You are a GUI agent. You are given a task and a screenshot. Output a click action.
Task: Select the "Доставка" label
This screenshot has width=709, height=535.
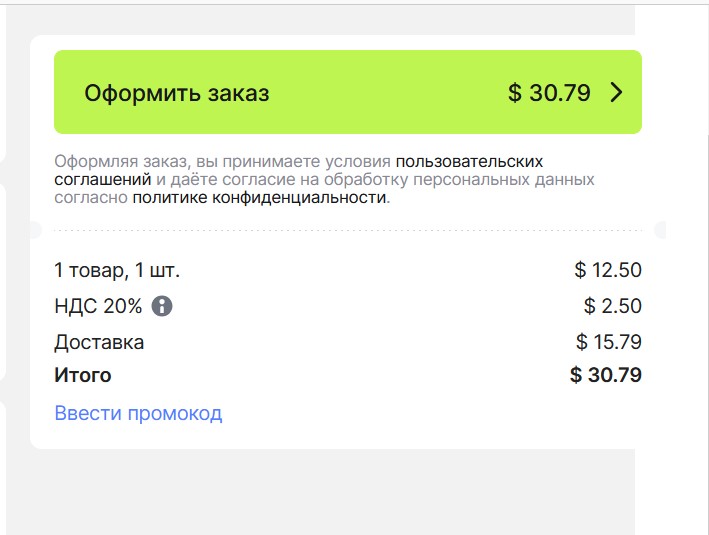point(99,342)
